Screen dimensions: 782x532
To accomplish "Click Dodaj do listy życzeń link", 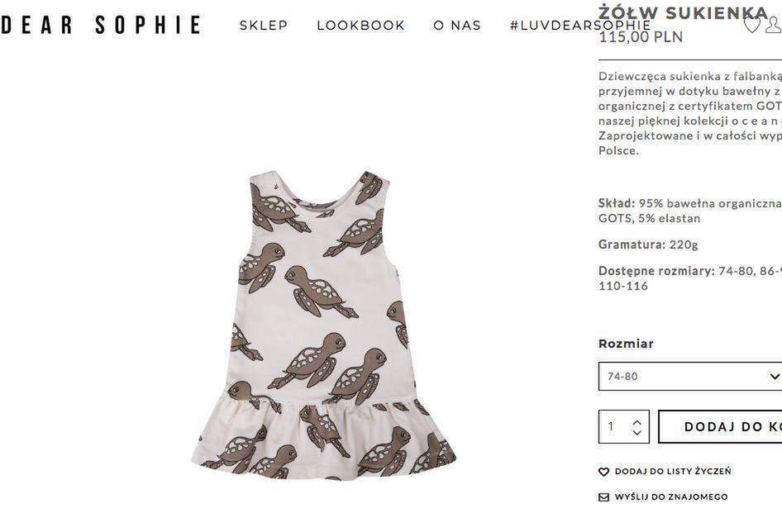I will point(673,471).
